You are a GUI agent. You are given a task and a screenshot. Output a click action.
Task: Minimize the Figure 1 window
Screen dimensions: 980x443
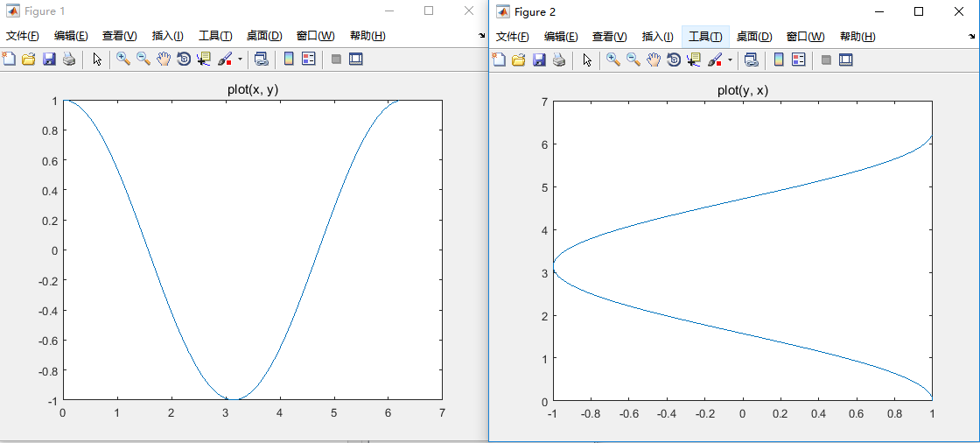coord(389,11)
